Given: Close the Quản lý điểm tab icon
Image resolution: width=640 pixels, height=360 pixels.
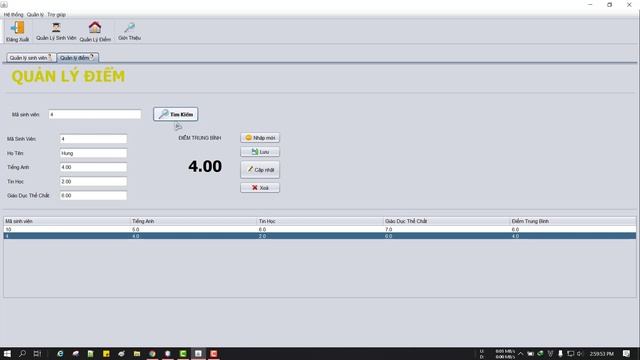Looking at the screenshot, I should click(x=92, y=57).
